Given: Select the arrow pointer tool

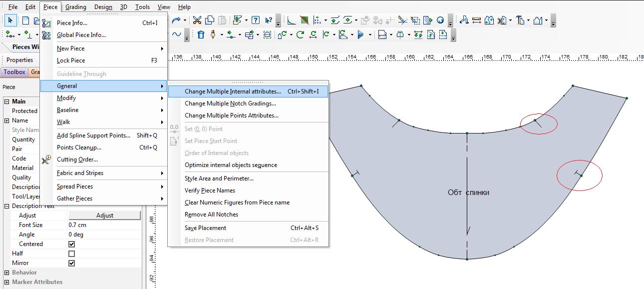Looking at the screenshot, I should pyautogui.click(x=11, y=20).
